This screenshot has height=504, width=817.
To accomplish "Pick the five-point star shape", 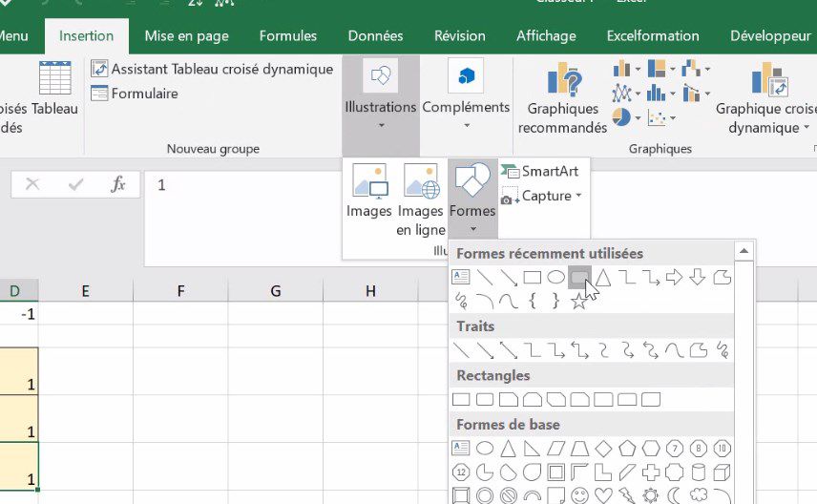I will coord(578,302).
